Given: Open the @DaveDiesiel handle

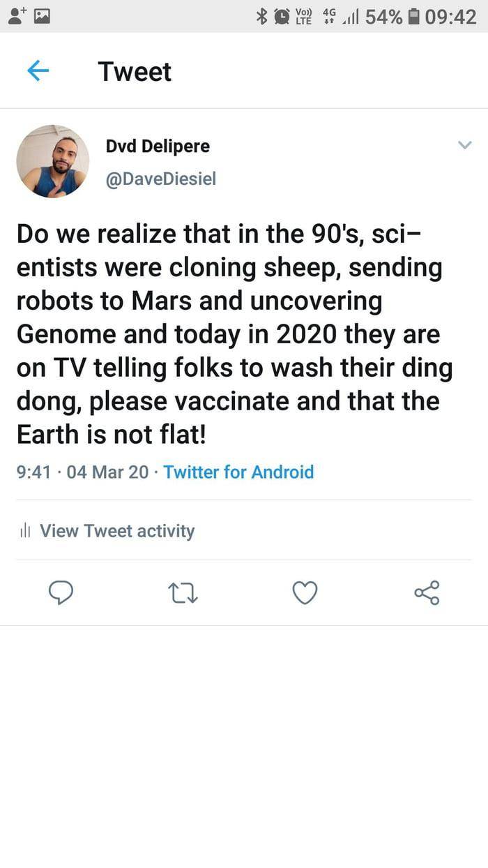Looking at the screenshot, I should point(160,179).
